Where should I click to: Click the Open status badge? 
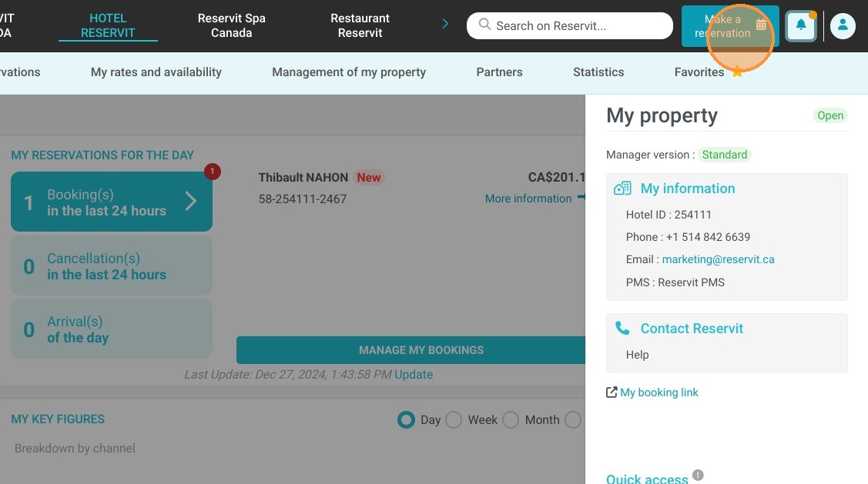pos(830,115)
